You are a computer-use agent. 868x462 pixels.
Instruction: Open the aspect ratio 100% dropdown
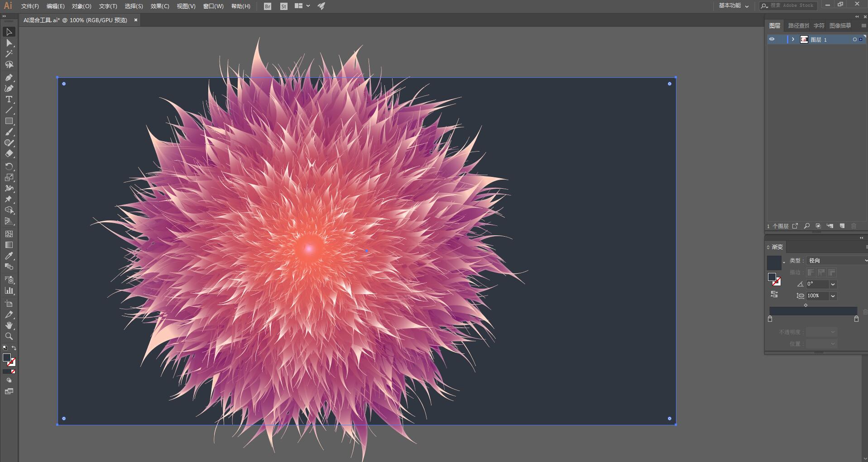[833, 296]
